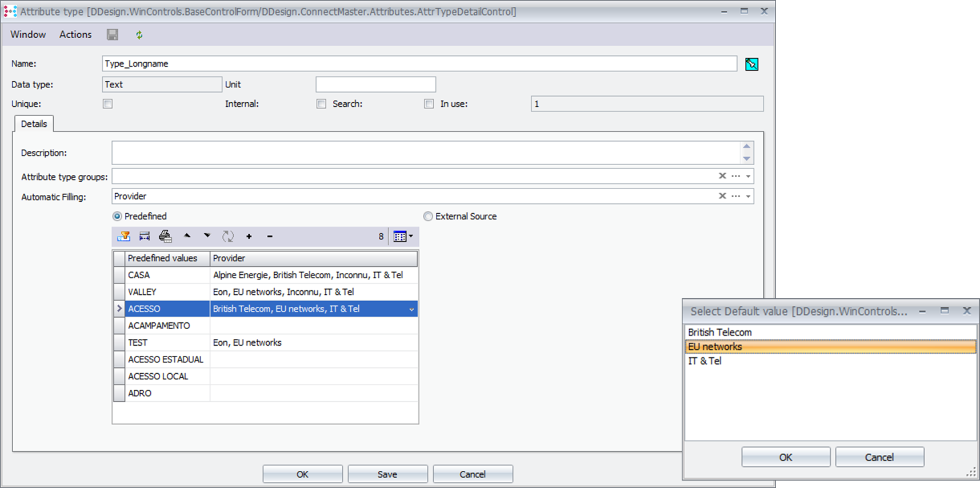Click into the Name input field
980x488 pixels.
coord(419,63)
